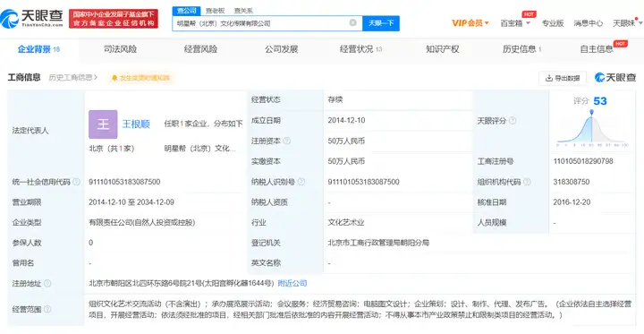Click the registered address text
The image size is (644, 334).
181,283
